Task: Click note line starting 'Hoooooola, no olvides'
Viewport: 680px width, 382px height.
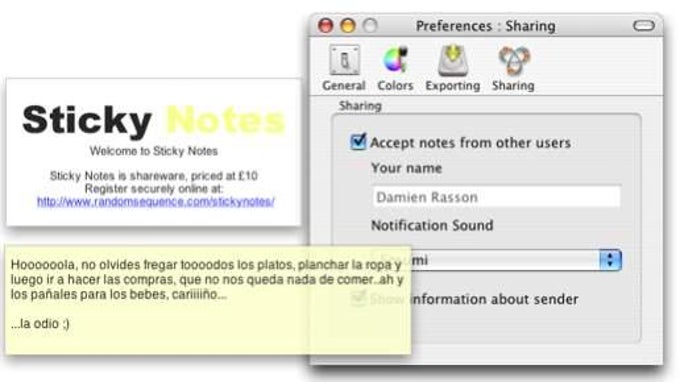Action: [206, 264]
